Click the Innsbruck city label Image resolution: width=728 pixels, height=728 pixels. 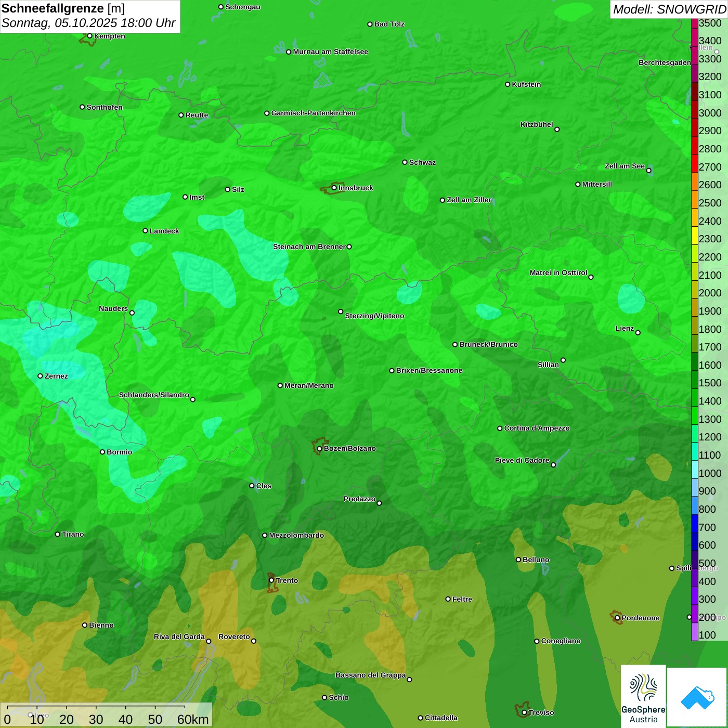[x=356, y=188]
